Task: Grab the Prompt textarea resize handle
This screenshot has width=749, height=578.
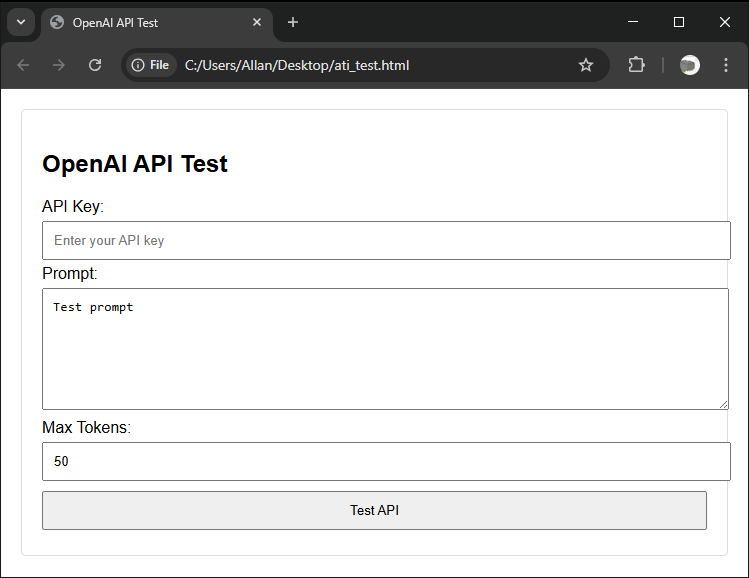Action: click(x=723, y=405)
